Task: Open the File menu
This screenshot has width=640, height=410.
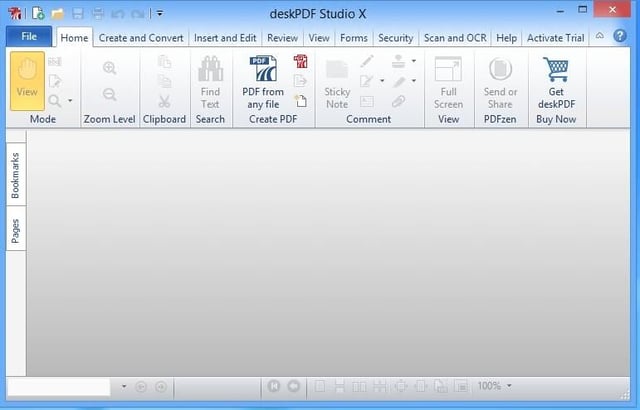Action: (x=29, y=37)
